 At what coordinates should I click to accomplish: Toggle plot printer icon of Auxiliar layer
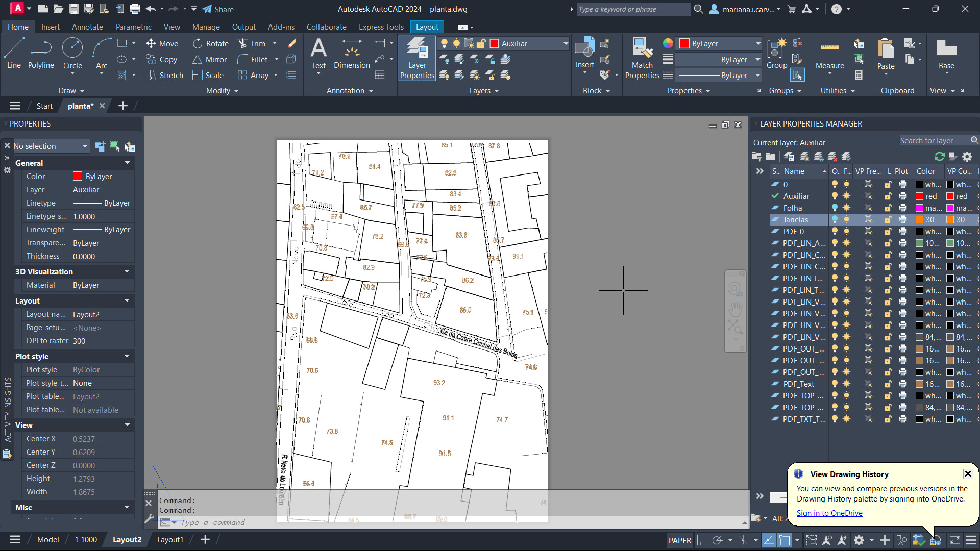click(x=902, y=196)
